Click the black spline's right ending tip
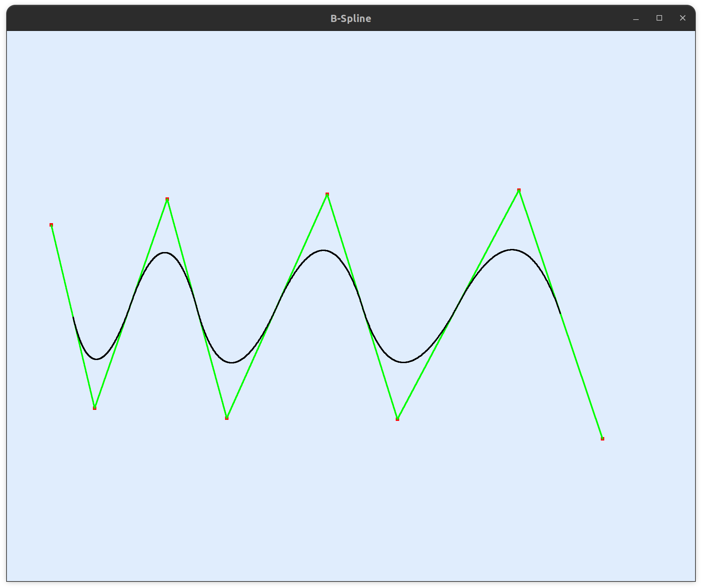Screen dimensions: 702x588 pyautogui.click(x=560, y=313)
